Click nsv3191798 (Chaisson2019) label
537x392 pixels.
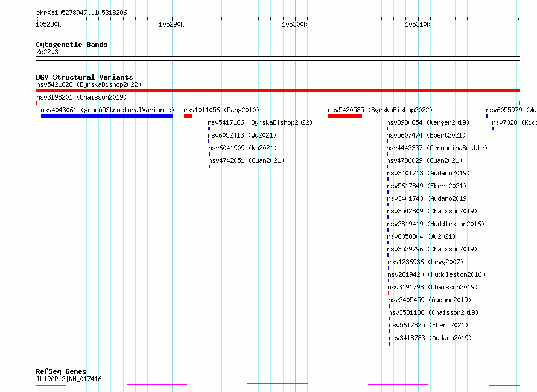click(x=433, y=287)
